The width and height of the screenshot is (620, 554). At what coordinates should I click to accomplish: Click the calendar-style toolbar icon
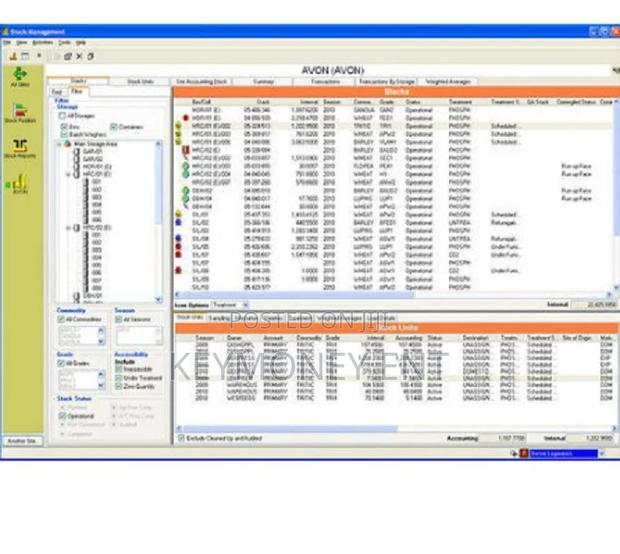[25, 56]
